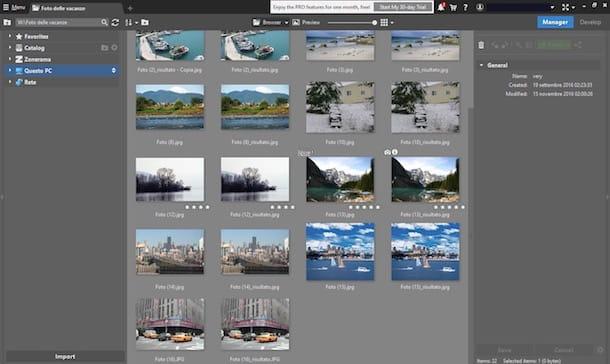
Task: Select the Foto (16).JPG yellow taxis thumbnail
Action: pyautogui.click(x=170, y=324)
